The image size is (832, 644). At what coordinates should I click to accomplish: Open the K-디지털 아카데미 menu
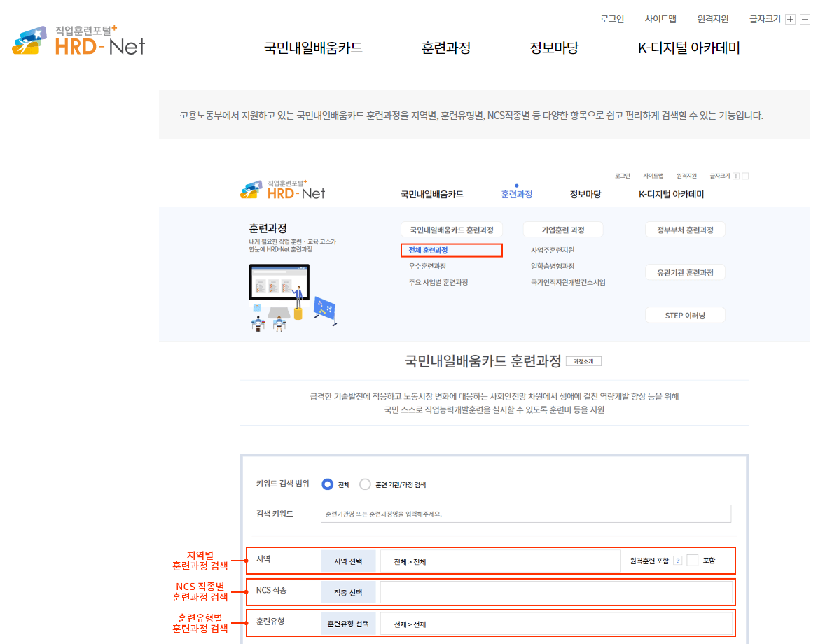(x=688, y=48)
